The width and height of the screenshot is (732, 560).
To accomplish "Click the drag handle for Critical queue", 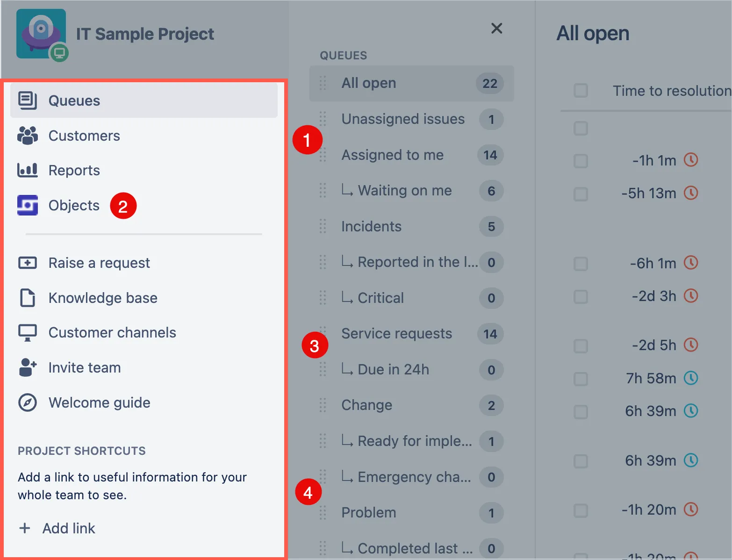I will (323, 298).
